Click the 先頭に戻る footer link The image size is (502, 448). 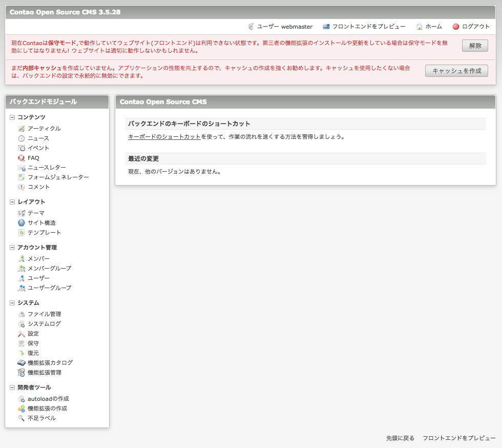pyautogui.click(x=400, y=438)
